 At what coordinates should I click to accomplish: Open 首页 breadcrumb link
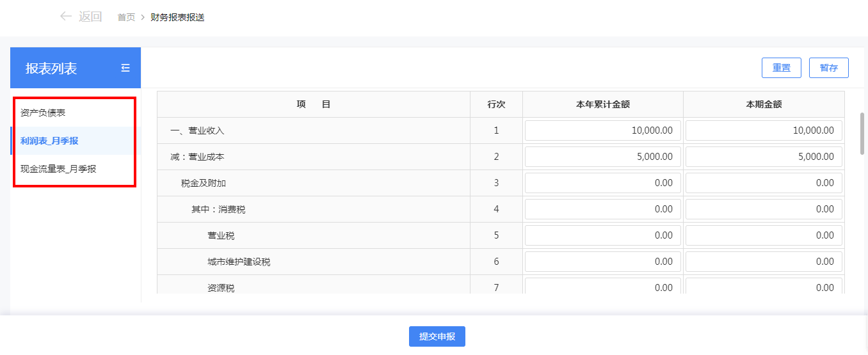coord(126,17)
